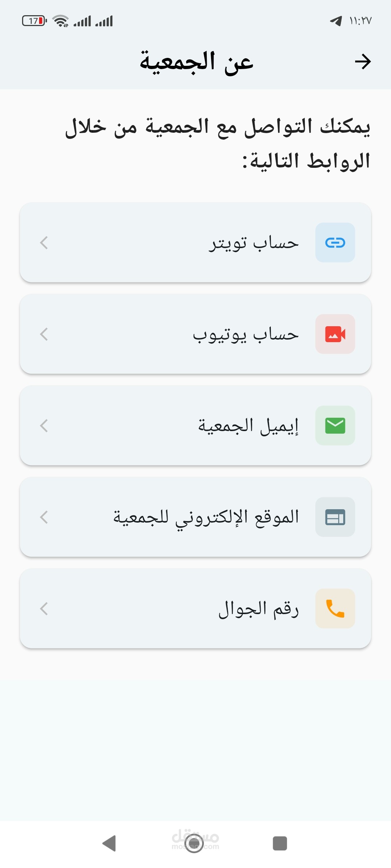
Task: Tap the رقم الجوال label
Action: [258, 609]
